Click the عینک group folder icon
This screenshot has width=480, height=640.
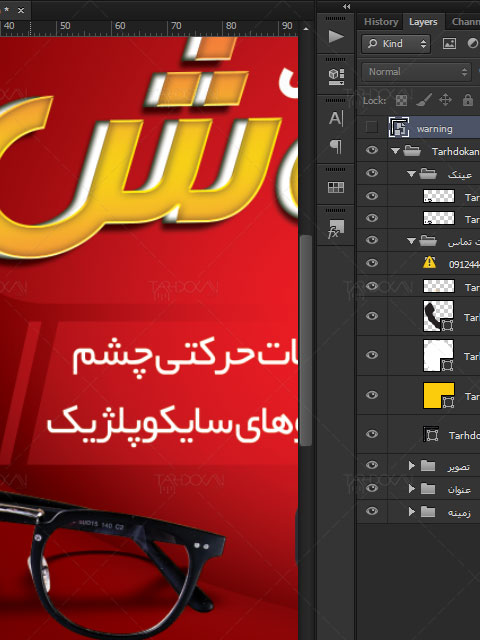(x=428, y=174)
